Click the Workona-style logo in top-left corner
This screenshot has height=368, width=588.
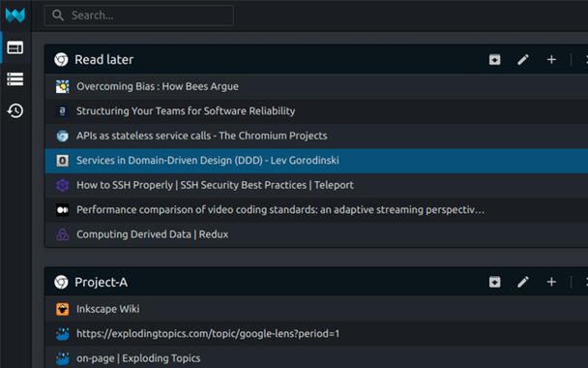(x=15, y=15)
